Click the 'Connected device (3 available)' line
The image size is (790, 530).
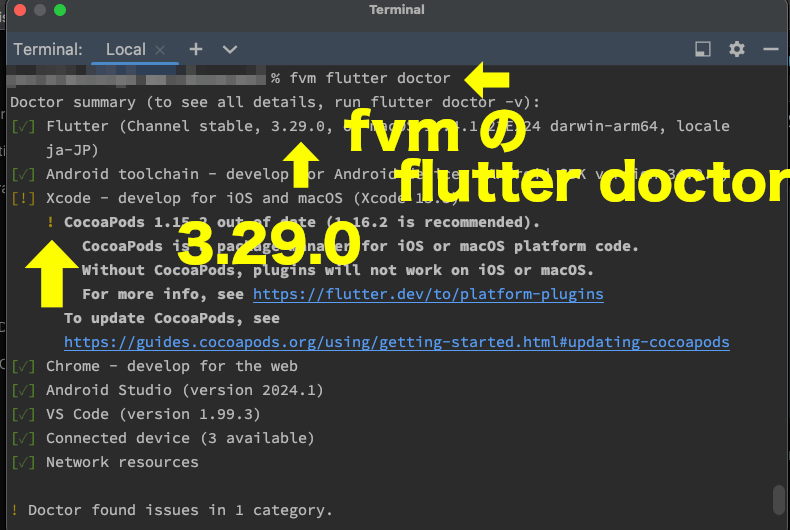(x=180, y=438)
